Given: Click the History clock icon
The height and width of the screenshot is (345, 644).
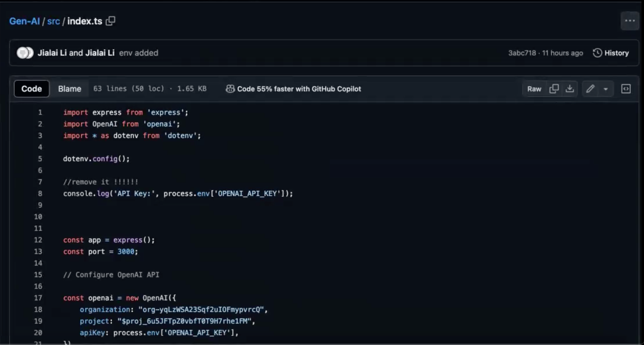Looking at the screenshot, I should 597,53.
